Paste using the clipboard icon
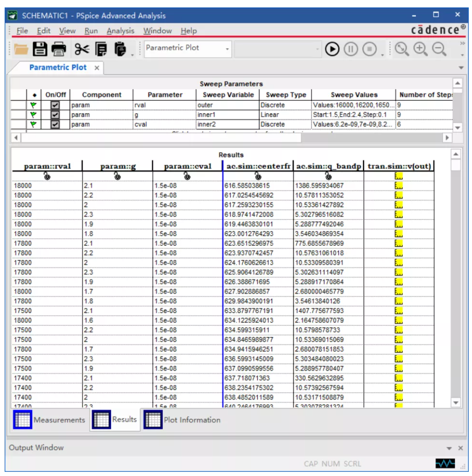Screen dimensions: 472x476 tap(120, 49)
